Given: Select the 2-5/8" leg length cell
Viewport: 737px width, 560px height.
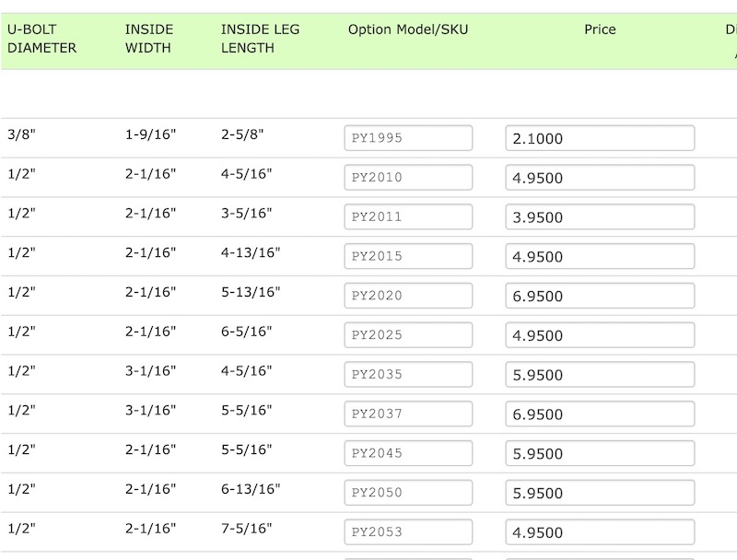Looking at the screenshot, I should click(242, 134).
